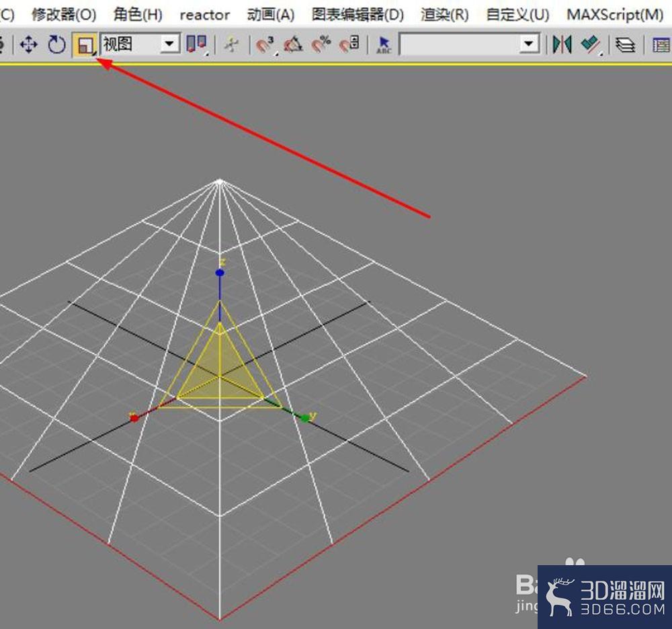This screenshot has width=672, height=629.
Task: Click the green Y axis gizmo handle
Action: (304, 418)
